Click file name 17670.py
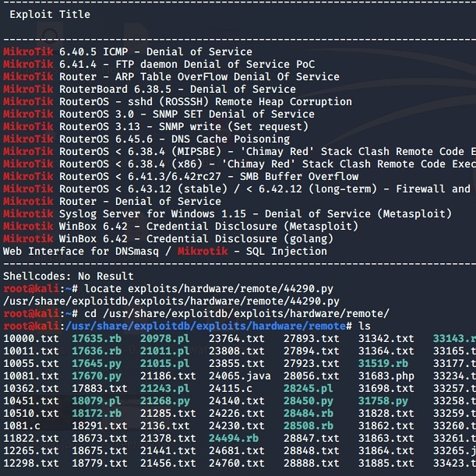 click(x=97, y=376)
